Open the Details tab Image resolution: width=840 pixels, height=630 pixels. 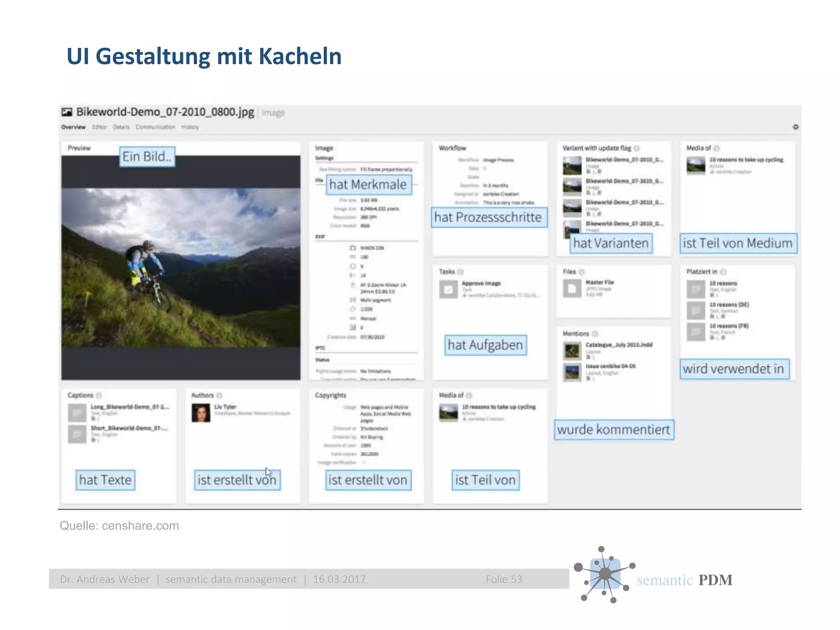point(121,127)
